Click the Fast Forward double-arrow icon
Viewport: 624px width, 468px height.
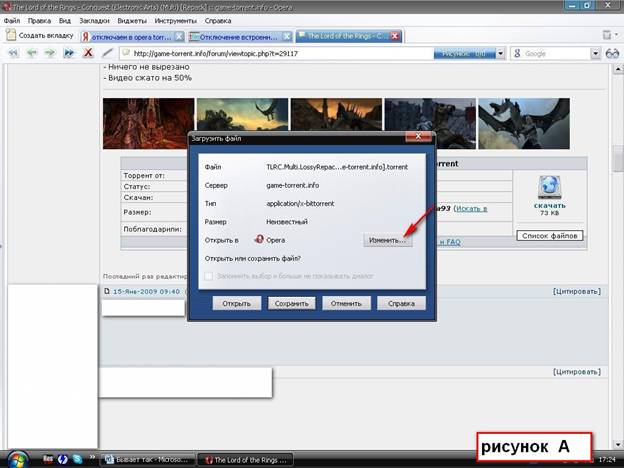click(x=69, y=53)
